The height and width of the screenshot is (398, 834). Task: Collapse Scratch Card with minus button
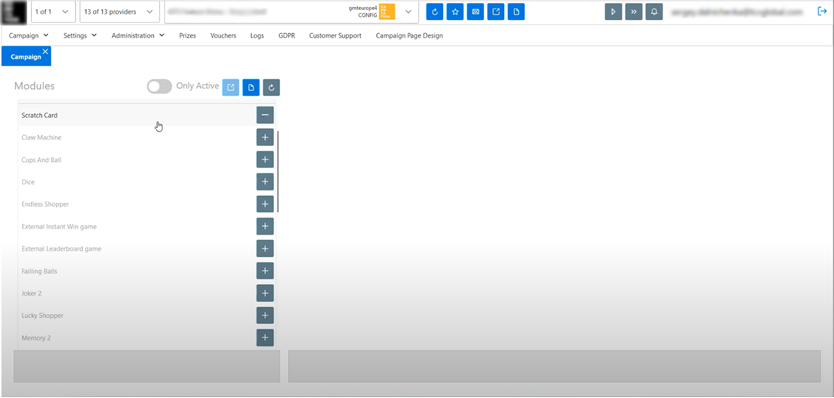(265, 115)
